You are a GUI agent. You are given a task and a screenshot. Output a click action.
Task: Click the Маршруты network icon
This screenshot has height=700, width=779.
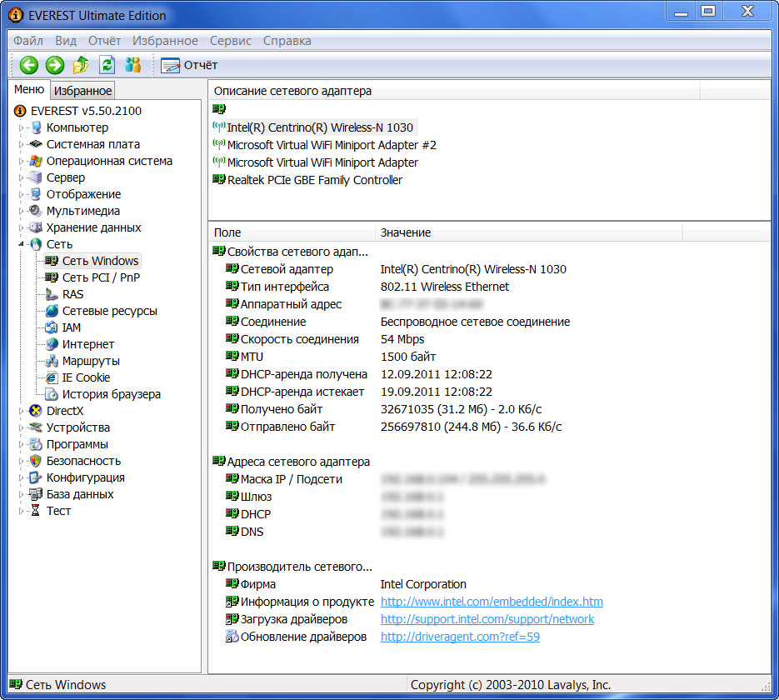pos(52,361)
